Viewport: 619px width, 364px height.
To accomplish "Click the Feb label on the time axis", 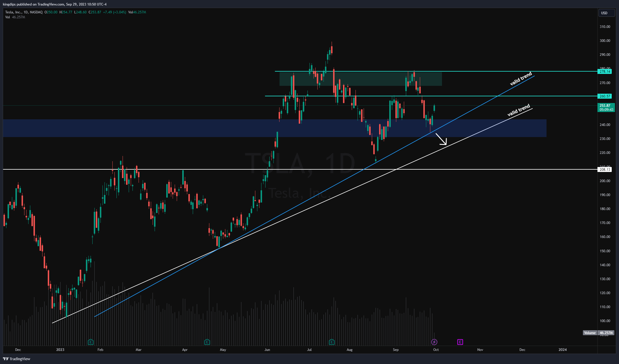I will click(x=100, y=350).
